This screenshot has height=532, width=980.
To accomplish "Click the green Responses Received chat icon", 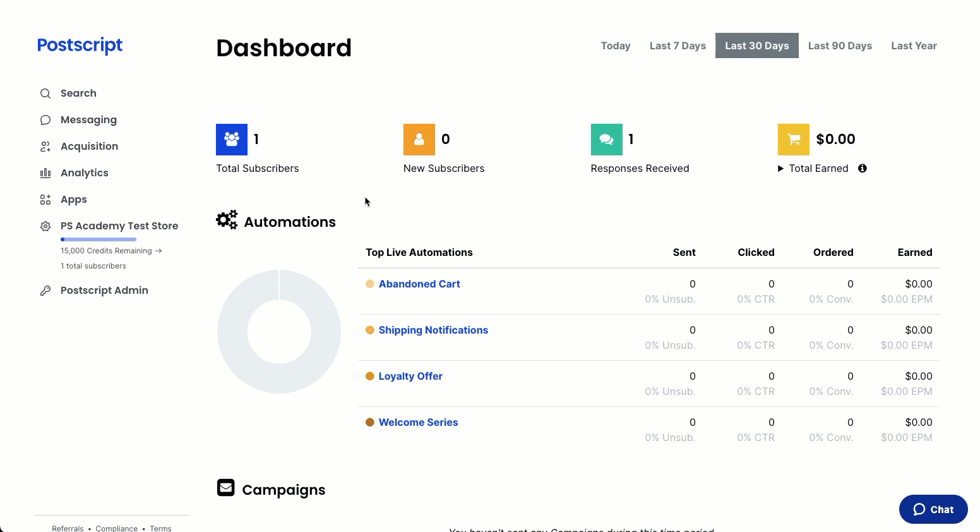I will (x=606, y=140).
